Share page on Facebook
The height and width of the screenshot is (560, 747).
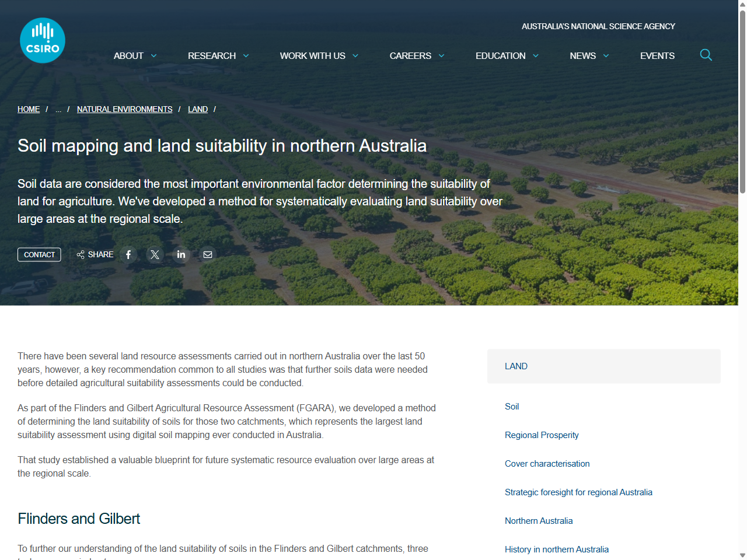tap(128, 255)
